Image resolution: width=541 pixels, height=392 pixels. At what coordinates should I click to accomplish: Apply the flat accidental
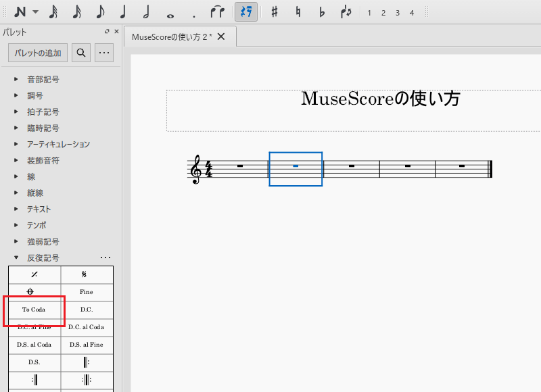322,12
